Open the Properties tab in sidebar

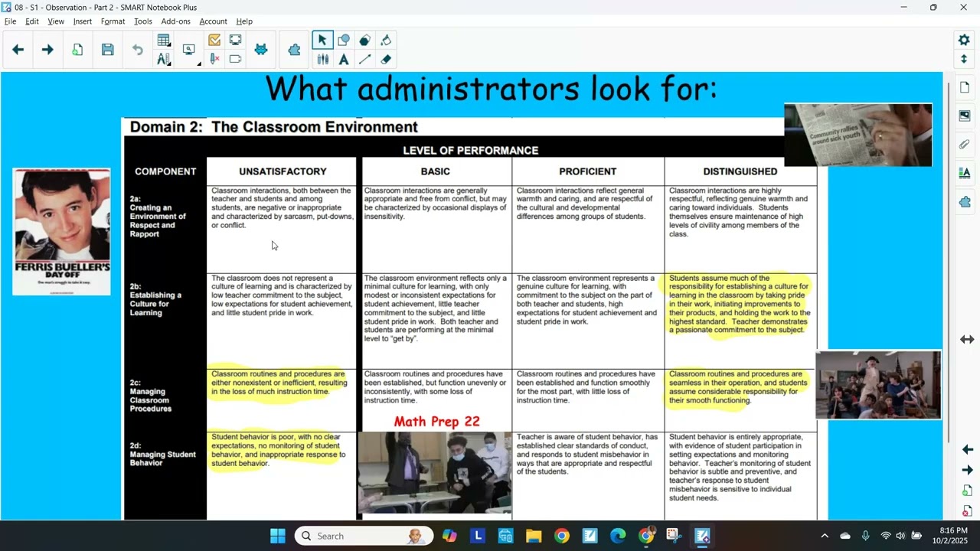pyautogui.click(x=965, y=173)
